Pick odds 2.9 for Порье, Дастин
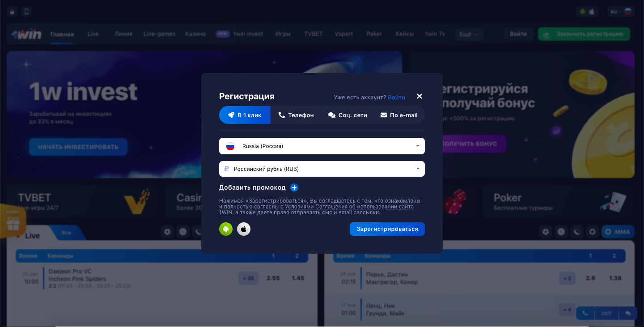The height and width of the screenshot is (327, 644). tap(590, 278)
